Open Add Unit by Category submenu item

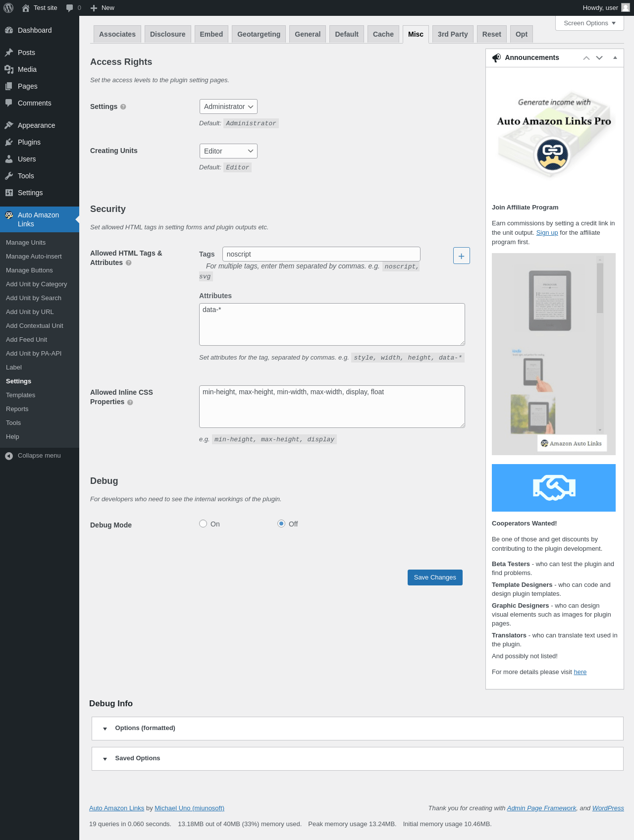point(37,284)
